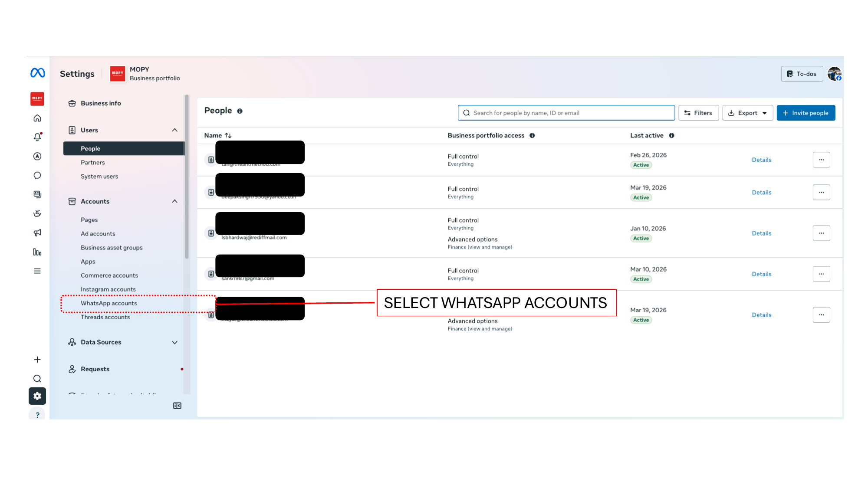The image size is (868, 488).
Task: Click the search people input field
Action: pyautogui.click(x=566, y=113)
